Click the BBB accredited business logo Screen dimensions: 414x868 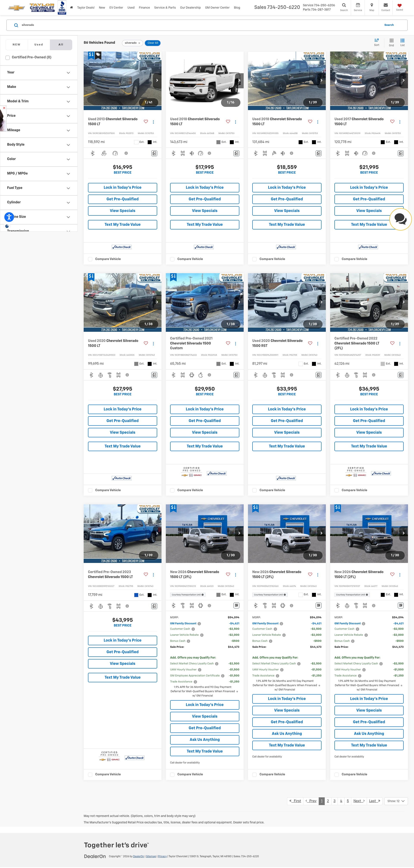click(x=62, y=7)
